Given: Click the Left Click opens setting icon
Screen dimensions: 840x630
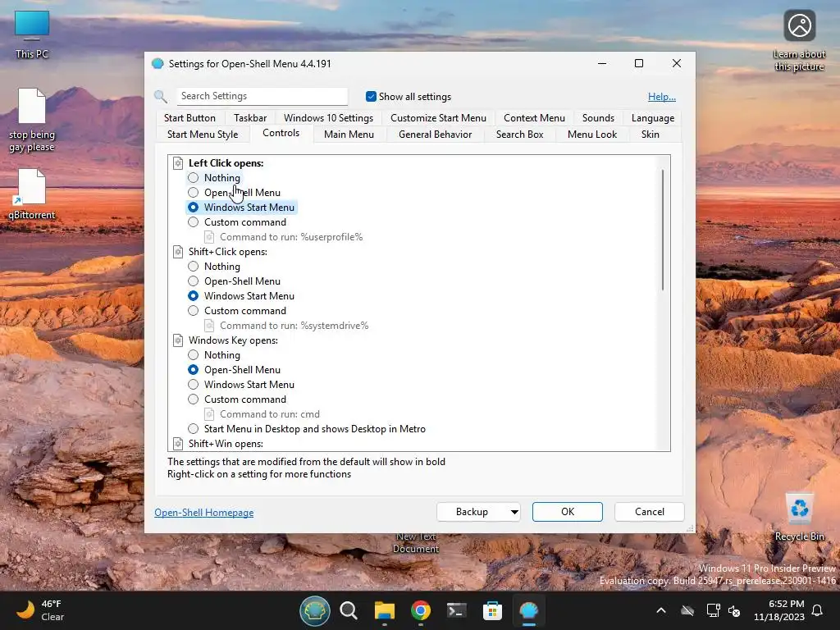Looking at the screenshot, I should (x=178, y=163).
